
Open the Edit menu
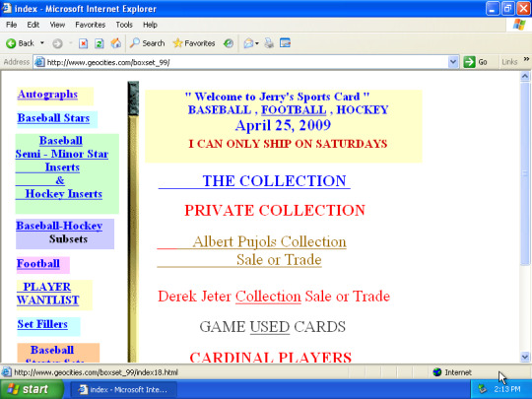pos(33,25)
